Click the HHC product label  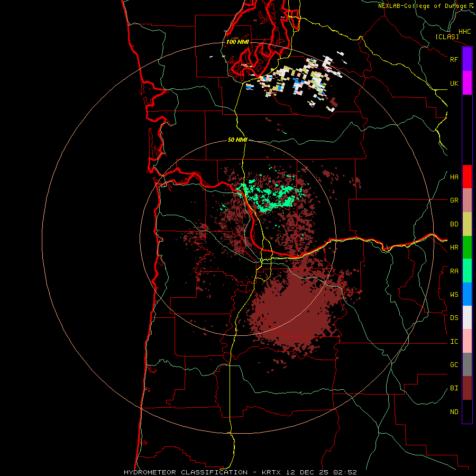coord(464,32)
